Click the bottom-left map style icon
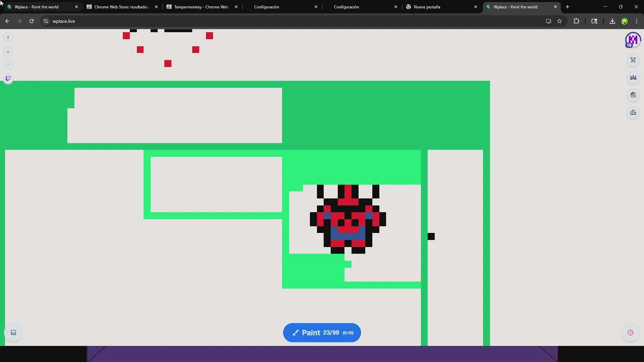 pyautogui.click(x=14, y=332)
